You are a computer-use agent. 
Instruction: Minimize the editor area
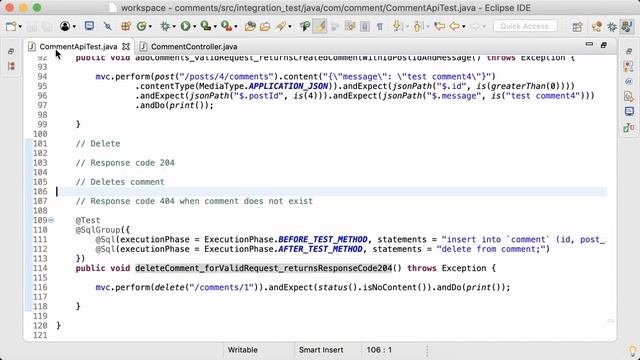589,44
